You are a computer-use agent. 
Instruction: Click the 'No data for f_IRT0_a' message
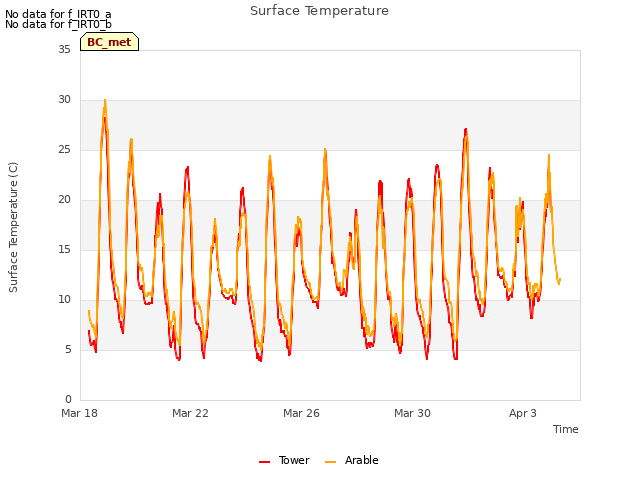point(58,15)
